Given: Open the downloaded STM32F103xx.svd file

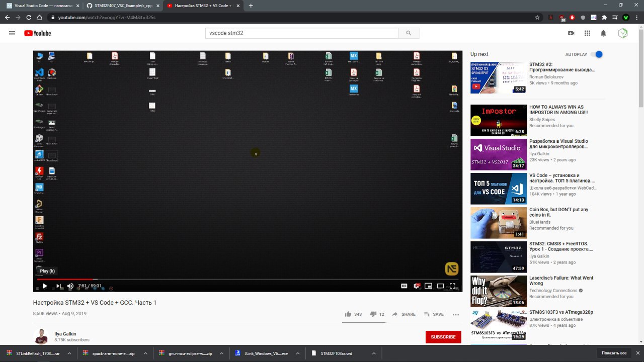Looking at the screenshot, I should (336, 353).
